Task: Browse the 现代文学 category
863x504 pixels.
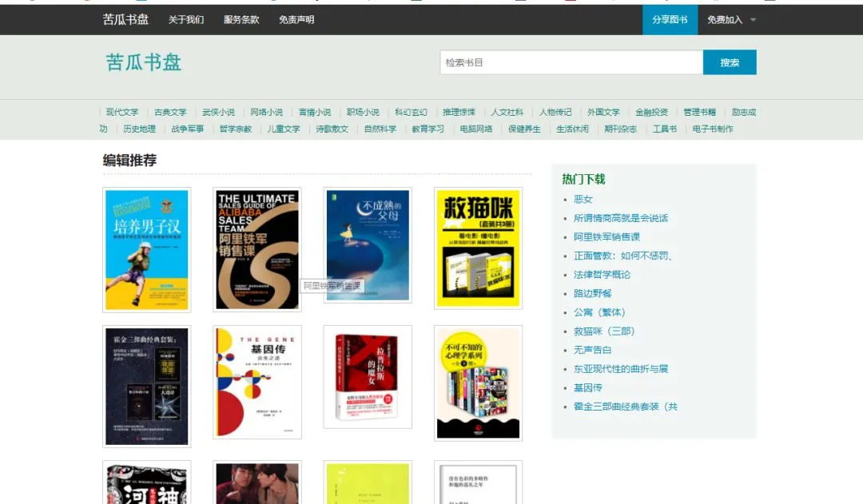Action: (122, 113)
